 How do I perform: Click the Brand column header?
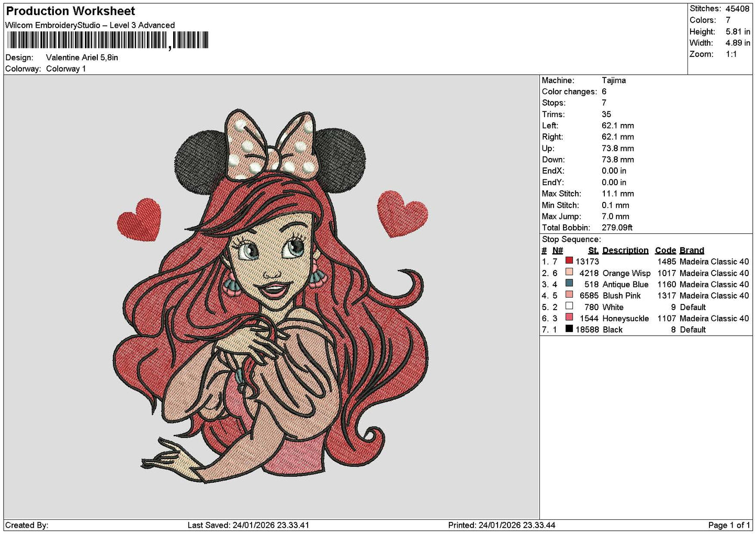coord(692,251)
